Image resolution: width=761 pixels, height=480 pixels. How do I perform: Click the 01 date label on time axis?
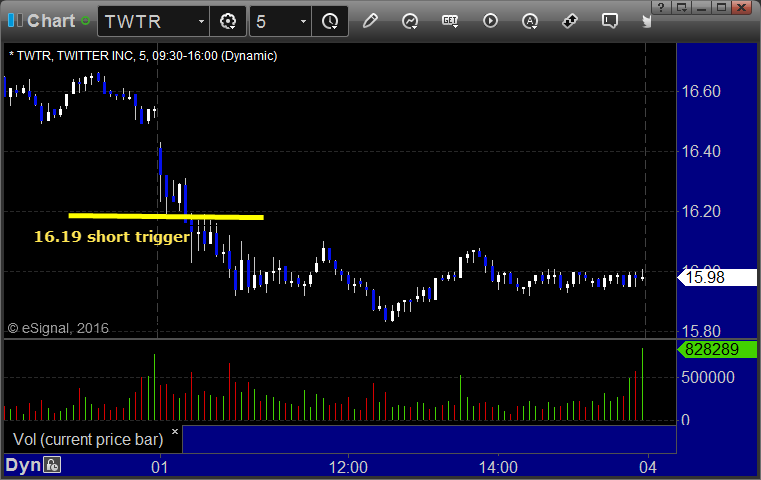(x=160, y=467)
